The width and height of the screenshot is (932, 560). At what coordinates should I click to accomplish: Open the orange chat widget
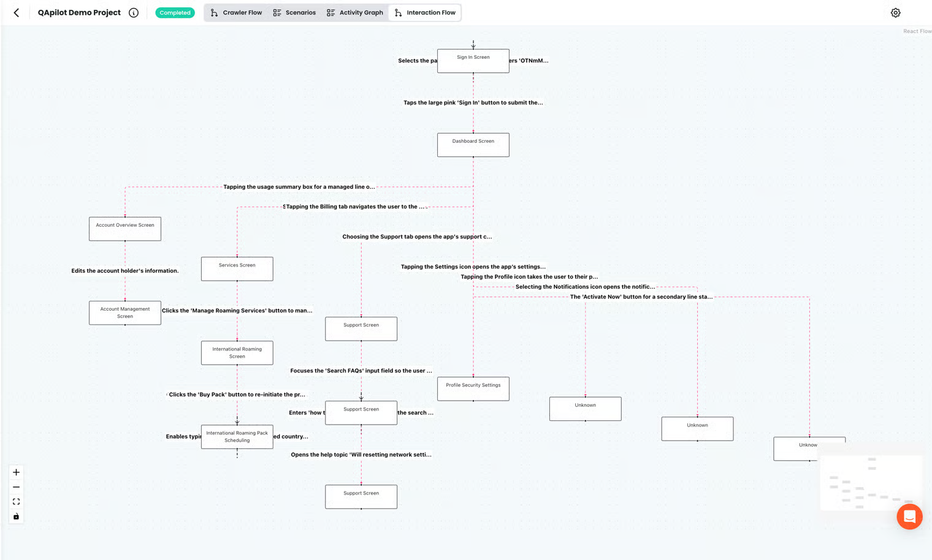909,516
